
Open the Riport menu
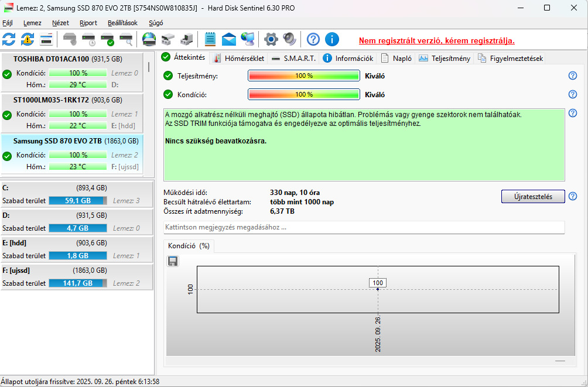pos(88,23)
